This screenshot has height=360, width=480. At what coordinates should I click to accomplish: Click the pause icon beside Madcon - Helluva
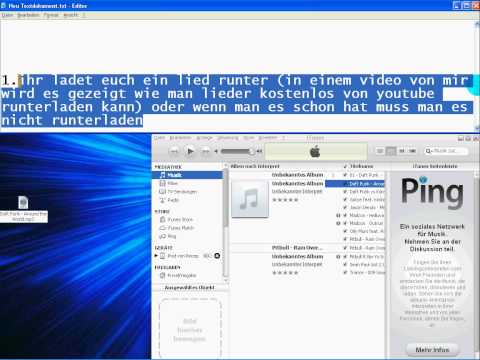pyautogui.click(x=338, y=215)
